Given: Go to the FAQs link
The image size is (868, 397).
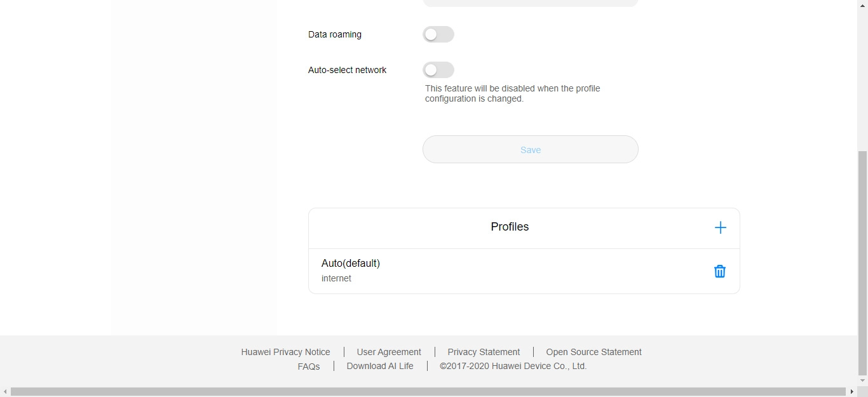Looking at the screenshot, I should 309,367.
